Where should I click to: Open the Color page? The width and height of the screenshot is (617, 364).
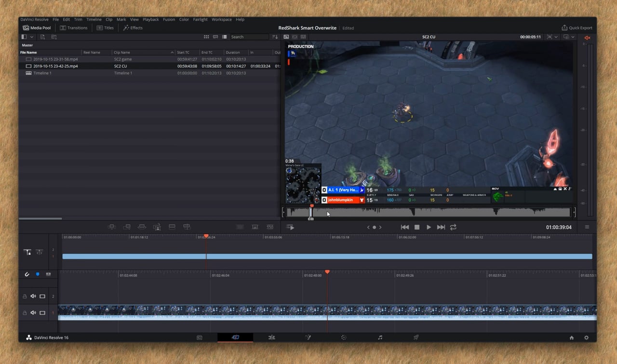[343, 337]
